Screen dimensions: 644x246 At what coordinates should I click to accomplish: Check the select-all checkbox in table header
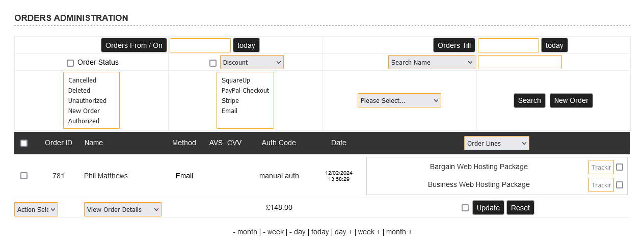point(24,143)
